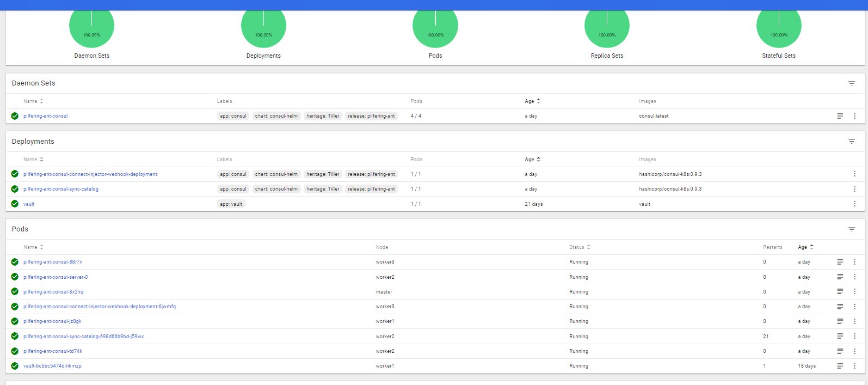Open the pilfering-ant-consul daemon set link
The image size is (868, 385).
click(46, 116)
